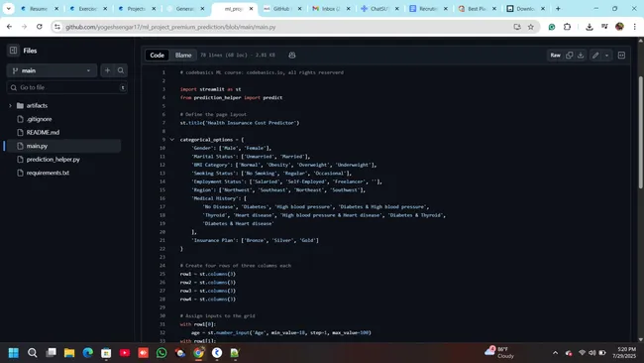Download raw file icon
The width and height of the screenshot is (644, 363).
coord(581,56)
